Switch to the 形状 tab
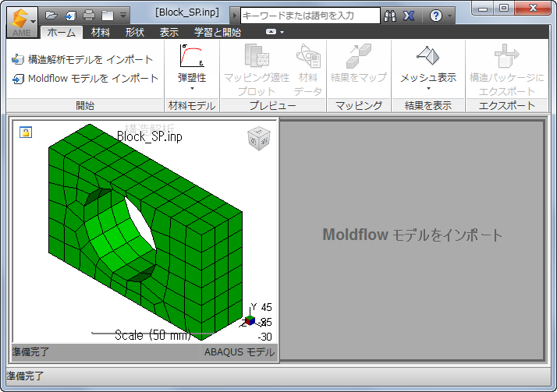The height and width of the screenshot is (392, 557). (x=135, y=33)
